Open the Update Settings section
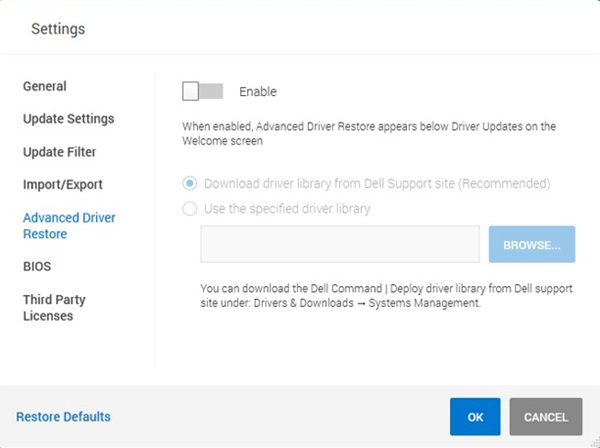 click(x=68, y=119)
